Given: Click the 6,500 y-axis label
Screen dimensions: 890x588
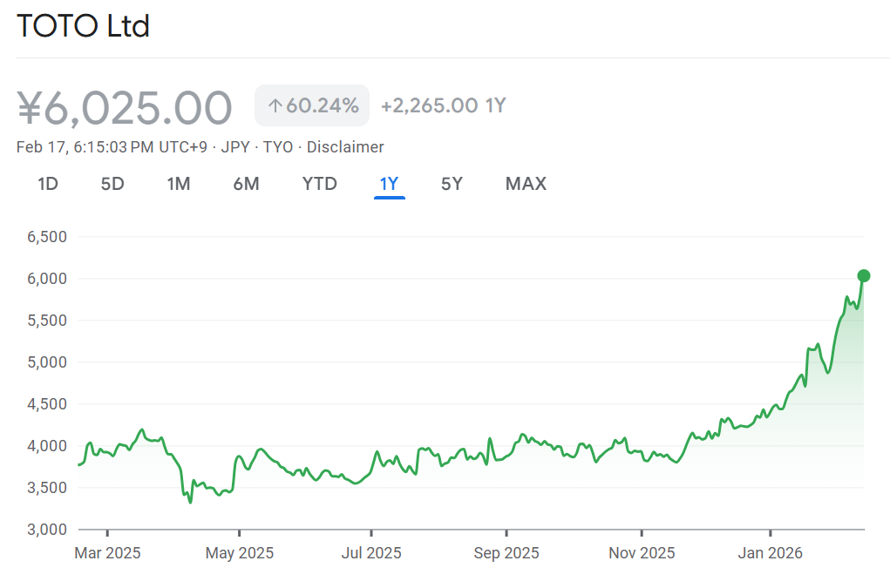Looking at the screenshot, I should [x=47, y=237].
